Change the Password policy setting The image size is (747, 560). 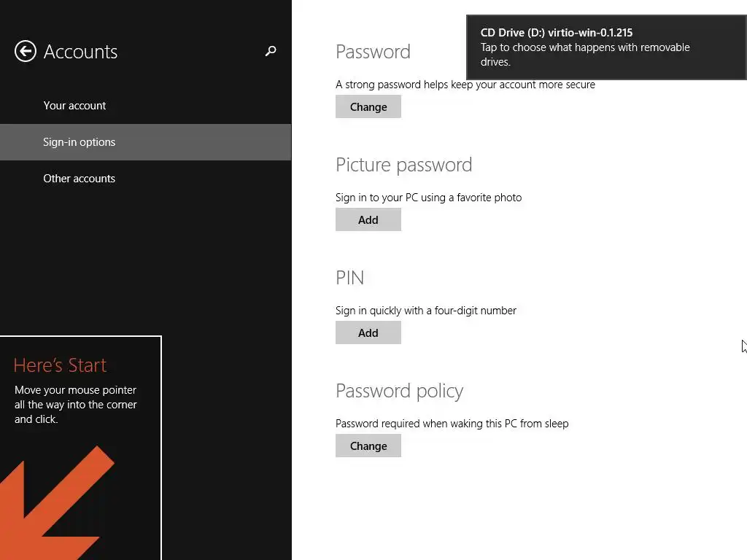[x=368, y=446]
